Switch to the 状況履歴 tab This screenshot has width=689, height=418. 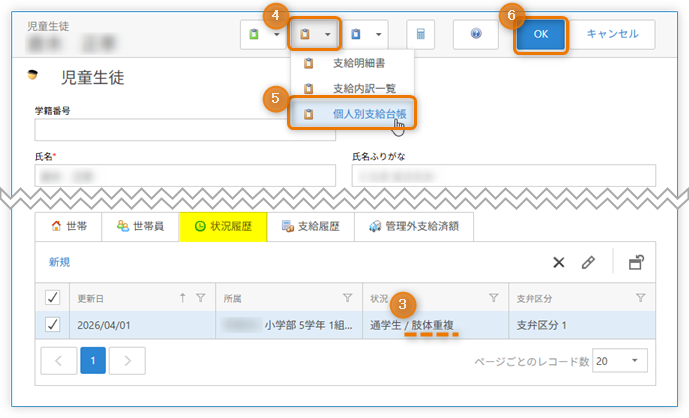click(223, 226)
